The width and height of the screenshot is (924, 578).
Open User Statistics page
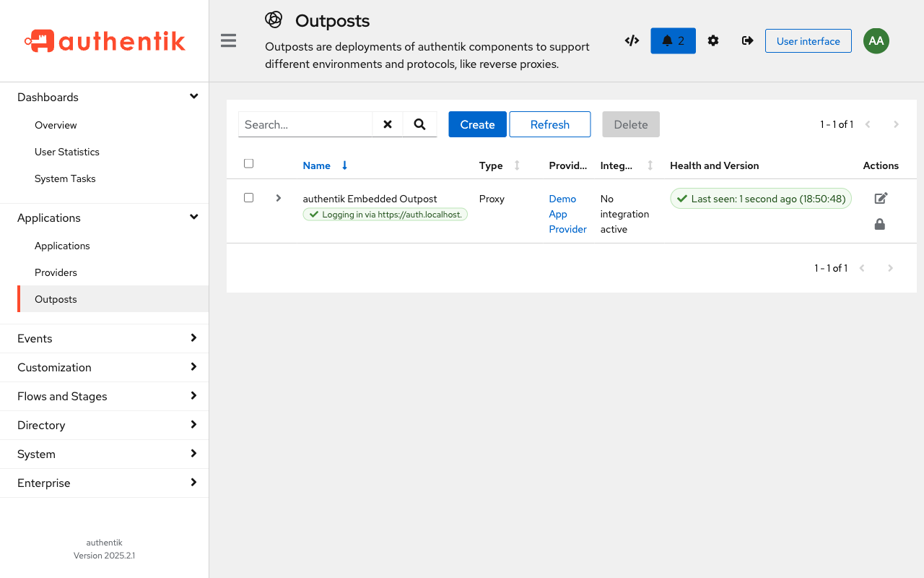click(113, 152)
